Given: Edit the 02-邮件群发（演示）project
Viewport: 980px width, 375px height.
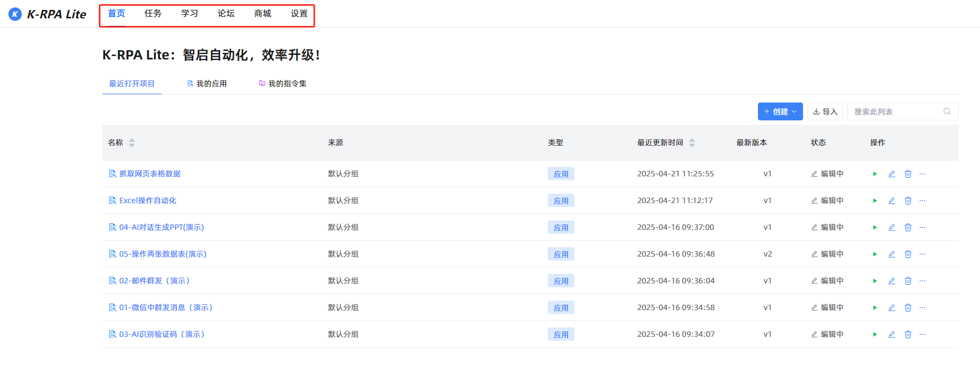Looking at the screenshot, I should (x=891, y=281).
